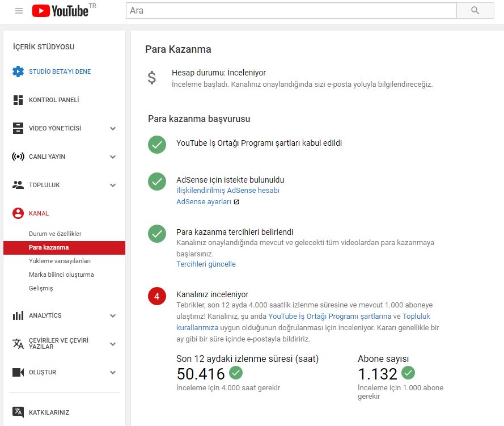The width and height of the screenshot is (504, 426).
Task: Click the red step 4 badge
Action: coord(157,296)
